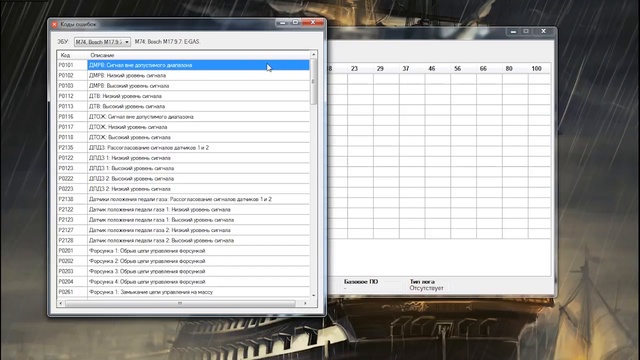Open the ЭБУ selection dropdown

click(102, 42)
